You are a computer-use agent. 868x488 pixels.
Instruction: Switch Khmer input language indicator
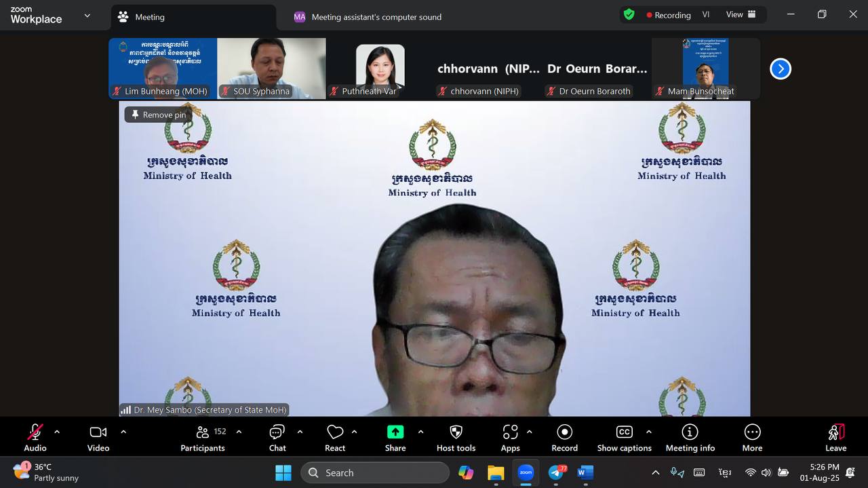point(724,472)
